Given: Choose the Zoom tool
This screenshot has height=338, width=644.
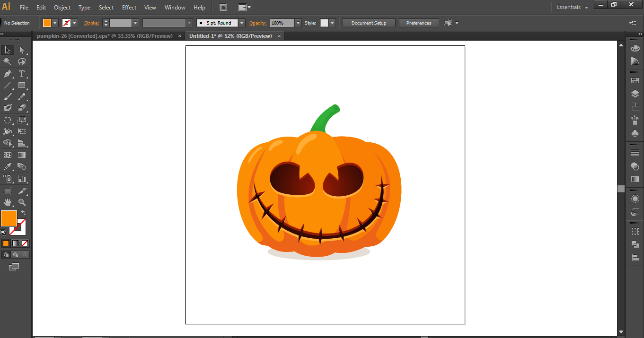Looking at the screenshot, I should click(x=22, y=202).
